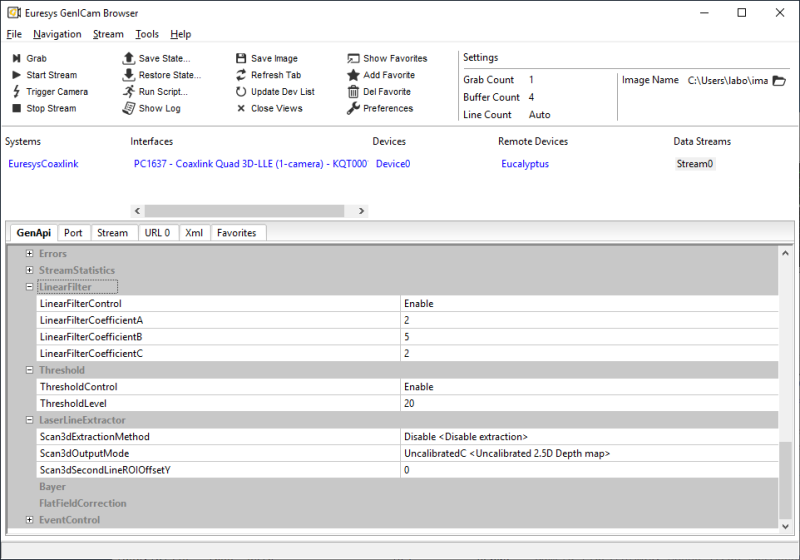Click the Line Count Auto value
This screenshot has height=560, width=800.
tap(540, 115)
